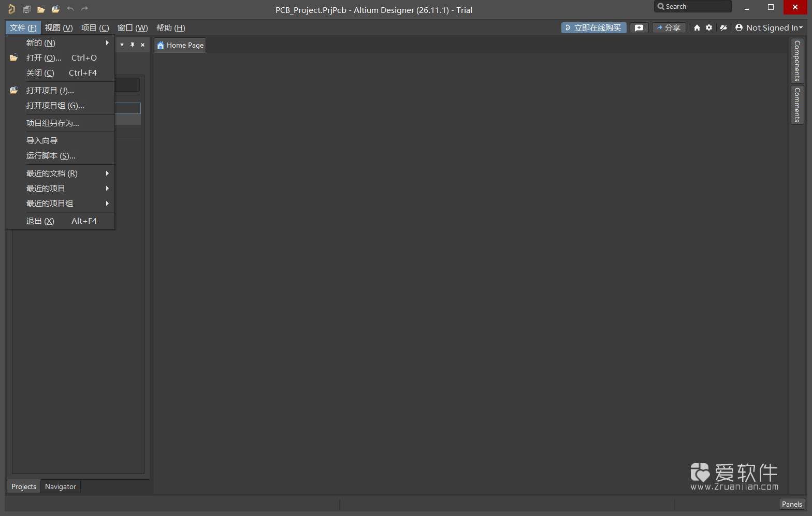
Task: Go to the Home page icon at top right
Action: 697,28
